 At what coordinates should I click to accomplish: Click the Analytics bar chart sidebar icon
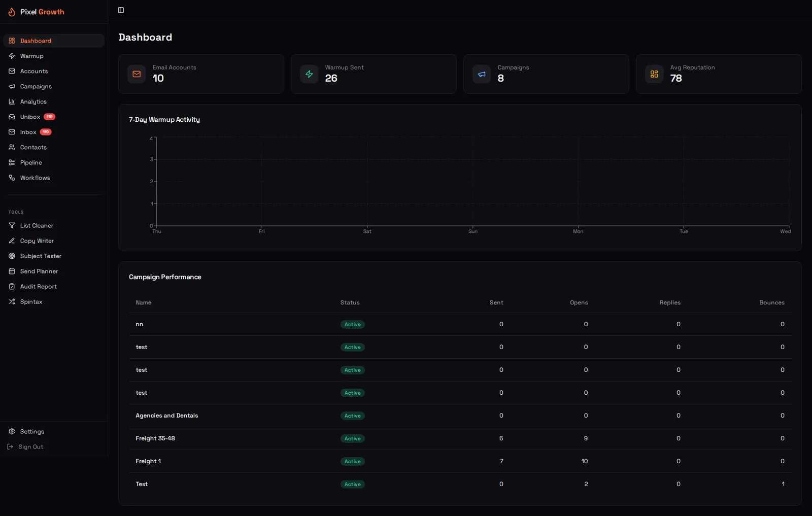tap(12, 101)
